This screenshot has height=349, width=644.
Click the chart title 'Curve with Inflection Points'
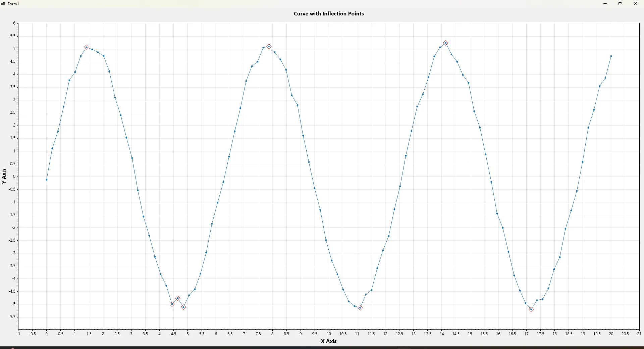[329, 14]
